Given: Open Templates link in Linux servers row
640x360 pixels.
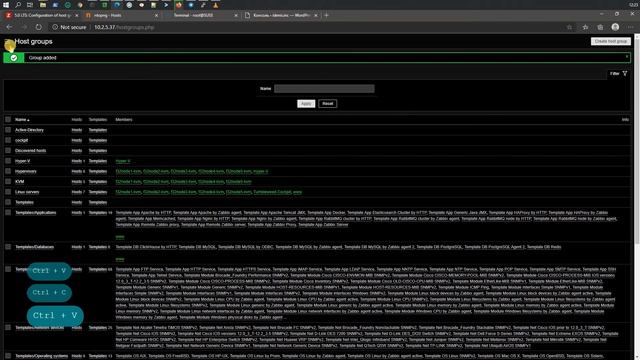Looking at the screenshot, I should (x=98, y=192).
